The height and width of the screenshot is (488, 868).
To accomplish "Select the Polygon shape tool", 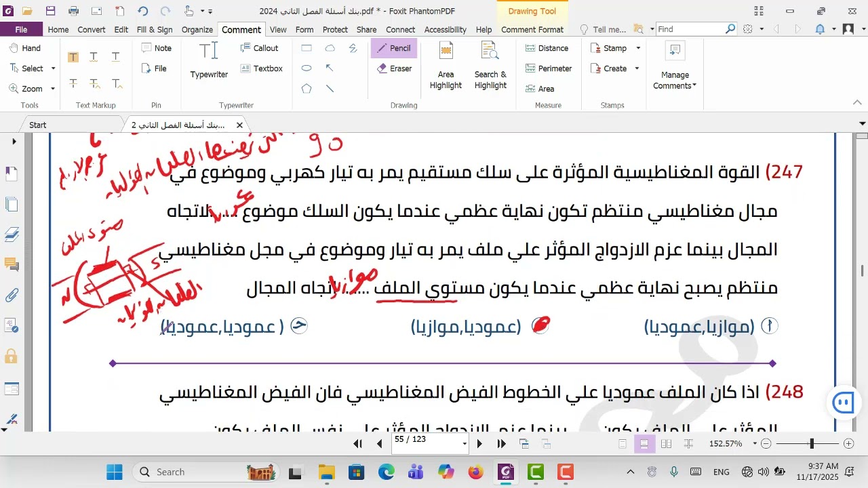I will tap(307, 89).
